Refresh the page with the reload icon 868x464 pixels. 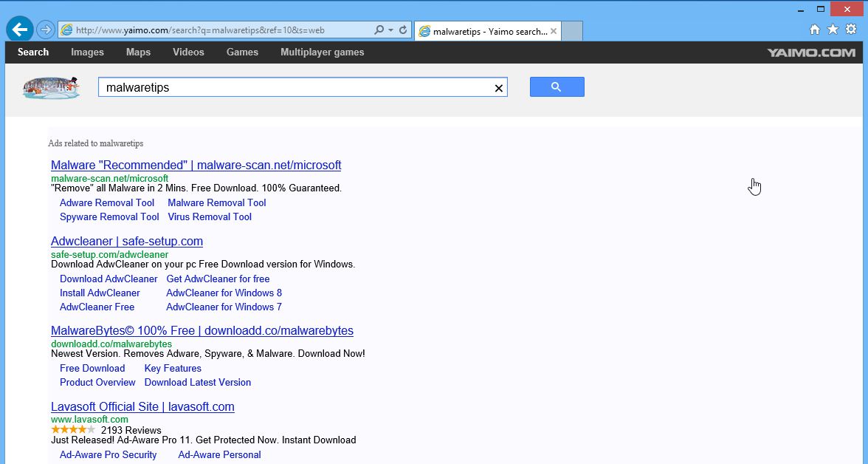click(403, 30)
